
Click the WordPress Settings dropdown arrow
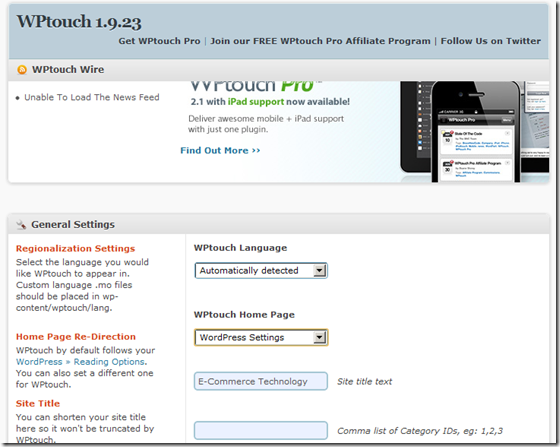[x=319, y=337]
